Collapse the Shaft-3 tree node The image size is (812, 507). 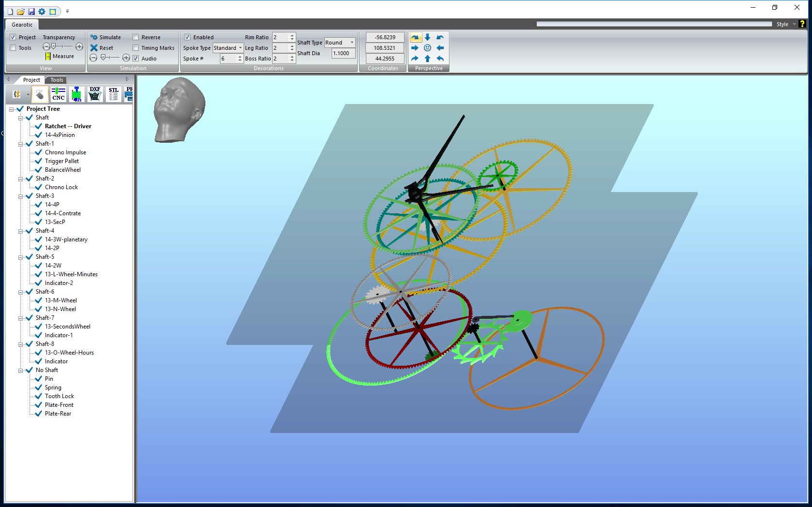[21, 196]
